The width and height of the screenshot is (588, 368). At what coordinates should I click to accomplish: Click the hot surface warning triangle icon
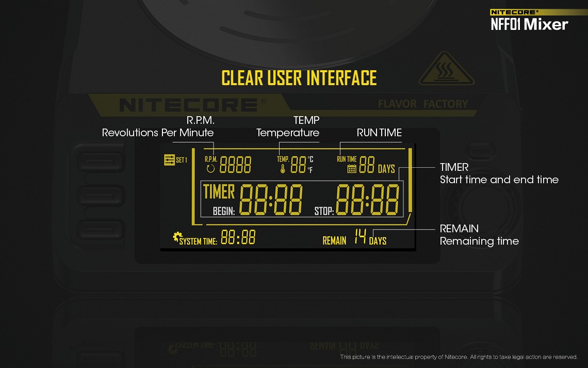pos(446,69)
